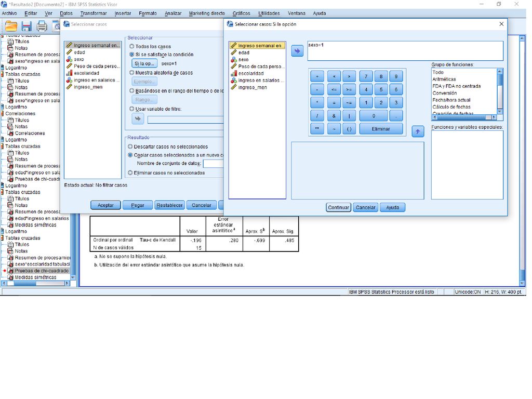
Task: Open the Utilidades menu
Action: pyautogui.click(x=269, y=13)
